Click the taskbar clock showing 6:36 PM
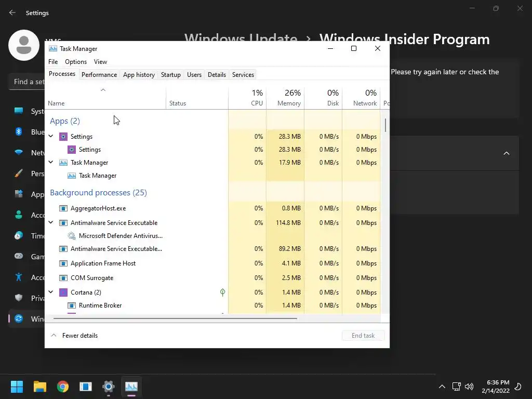This screenshot has width=532, height=399. [x=496, y=387]
